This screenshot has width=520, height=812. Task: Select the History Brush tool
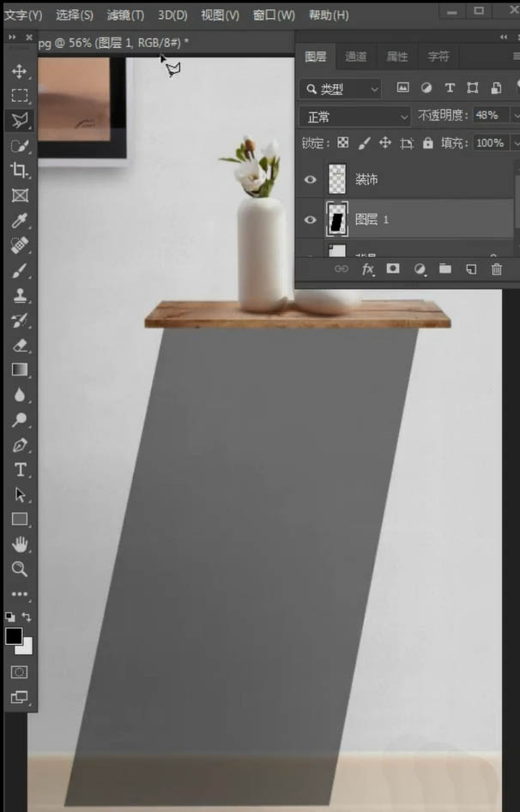(x=19, y=320)
